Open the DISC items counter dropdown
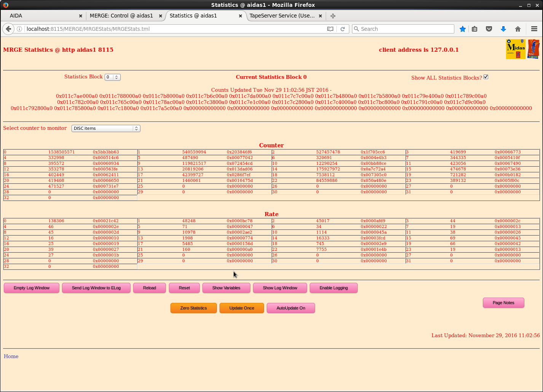Image resolution: width=543 pixels, height=392 pixels. [x=106, y=128]
